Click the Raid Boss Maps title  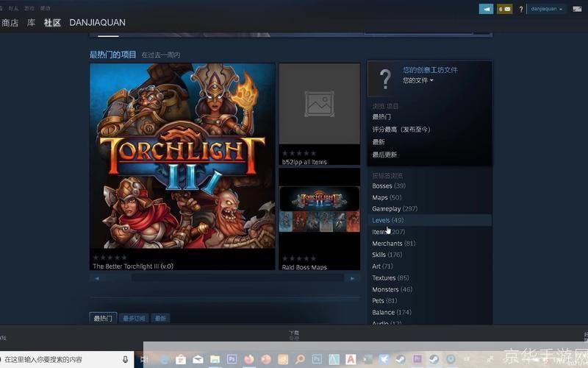pyautogui.click(x=304, y=267)
